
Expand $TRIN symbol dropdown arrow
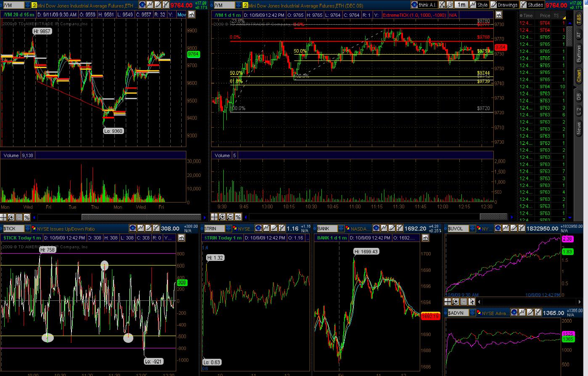coord(228,228)
